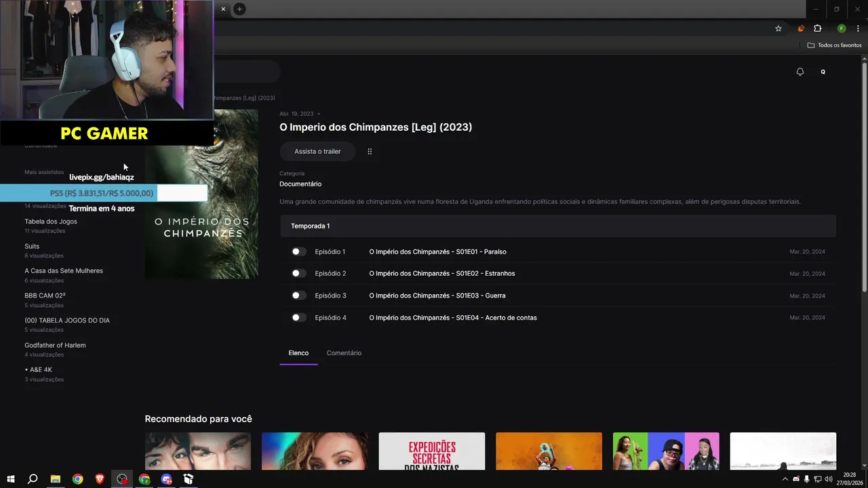Click Episódio 4 label
Image resolution: width=868 pixels, height=488 pixels.
pos(331,317)
